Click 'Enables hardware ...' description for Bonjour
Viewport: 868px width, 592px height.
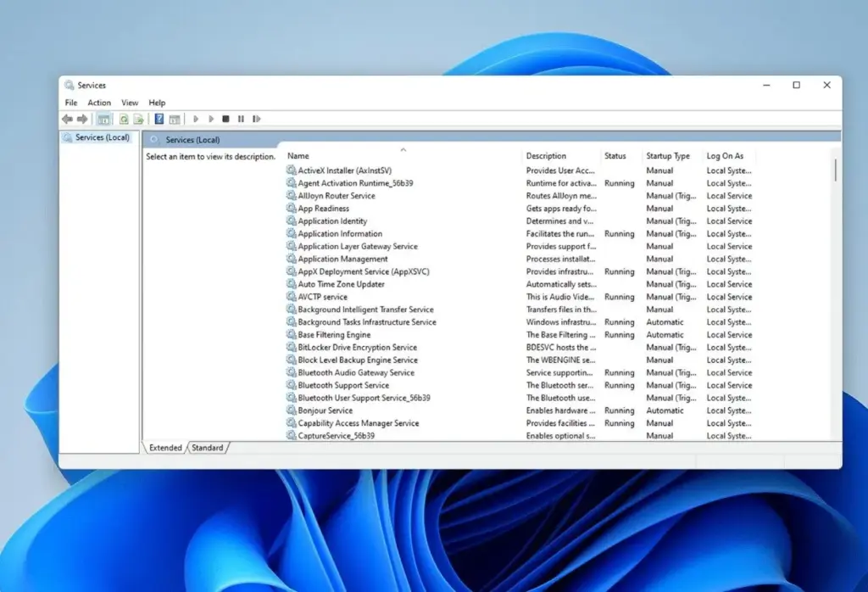(x=561, y=410)
